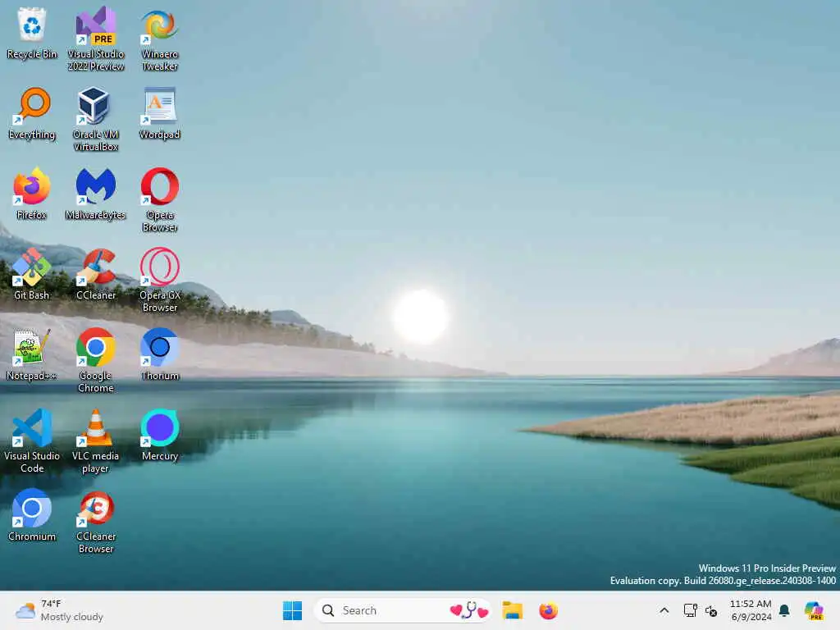Open the clock and date flyout
The height and width of the screenshot is (630, 840).
[751, 610]
